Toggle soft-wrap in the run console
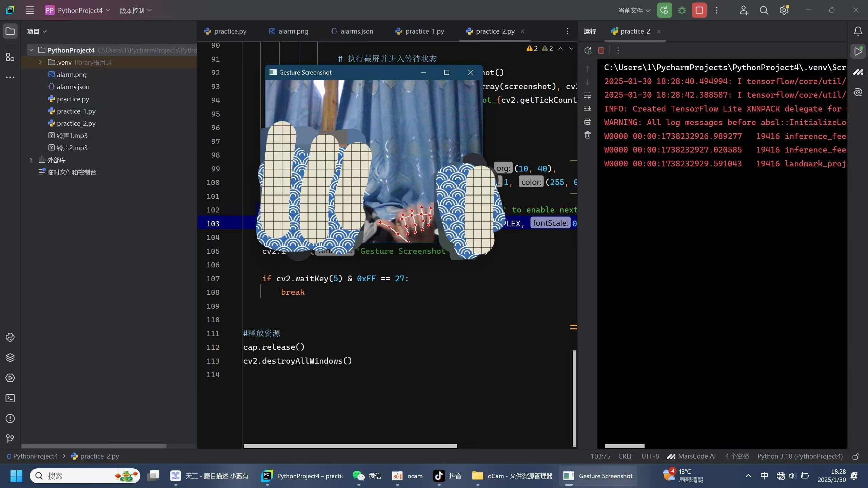868x488 pixels. pos(588,96)
